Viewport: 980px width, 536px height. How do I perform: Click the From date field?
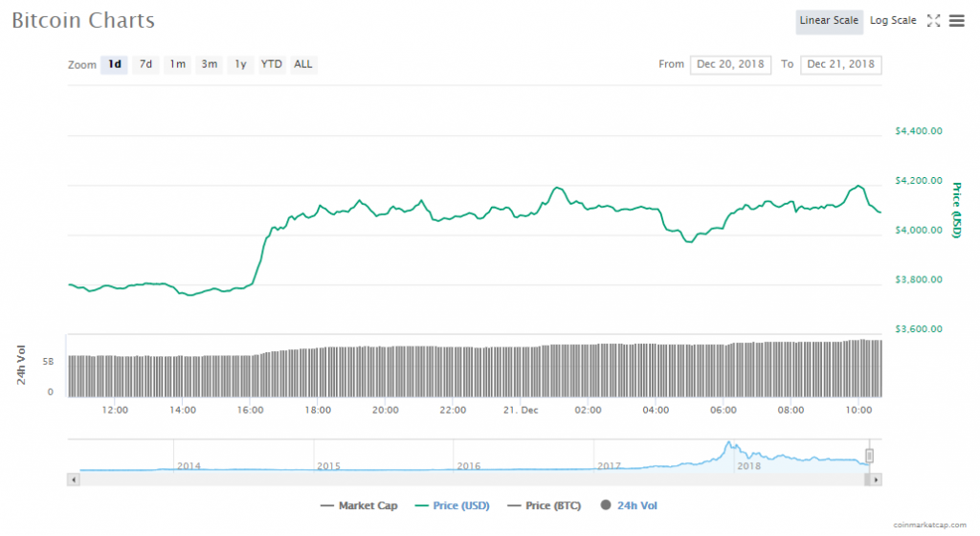click(x=730, y=64)
